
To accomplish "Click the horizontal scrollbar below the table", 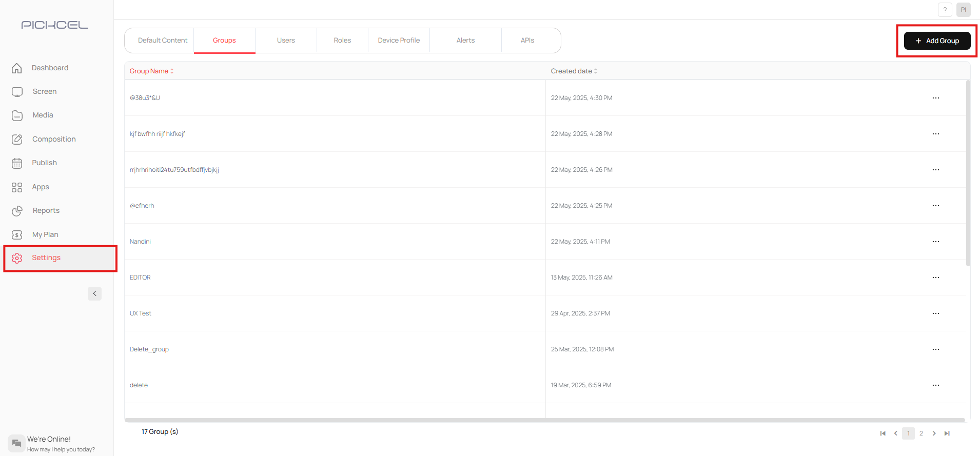I will point(544,420).
